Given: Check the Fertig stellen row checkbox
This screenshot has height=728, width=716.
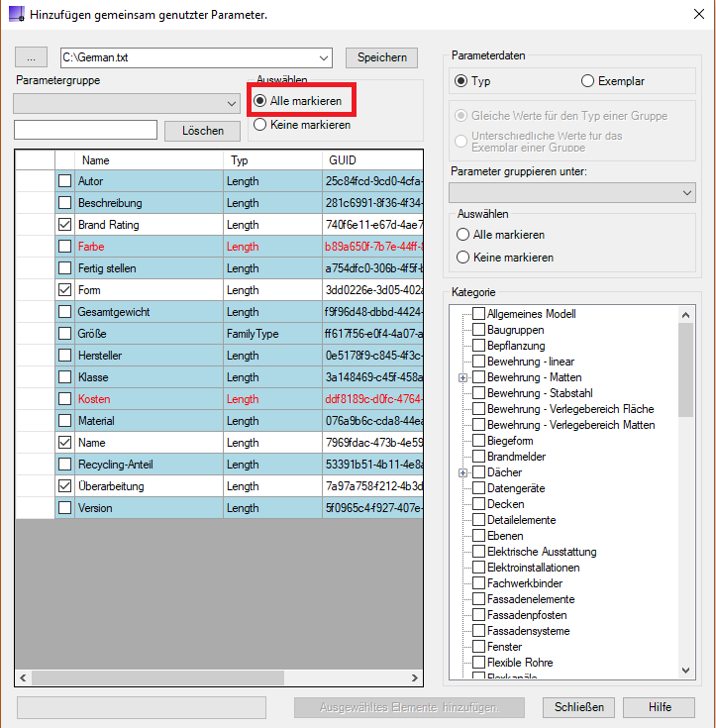Looking at the screenshot, I should (x=65, y=267).
